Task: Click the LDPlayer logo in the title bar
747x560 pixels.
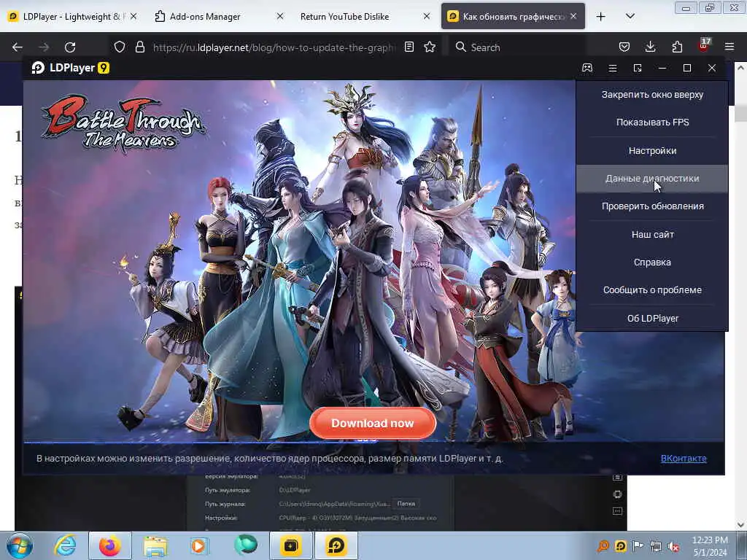Action: (71, 68)
